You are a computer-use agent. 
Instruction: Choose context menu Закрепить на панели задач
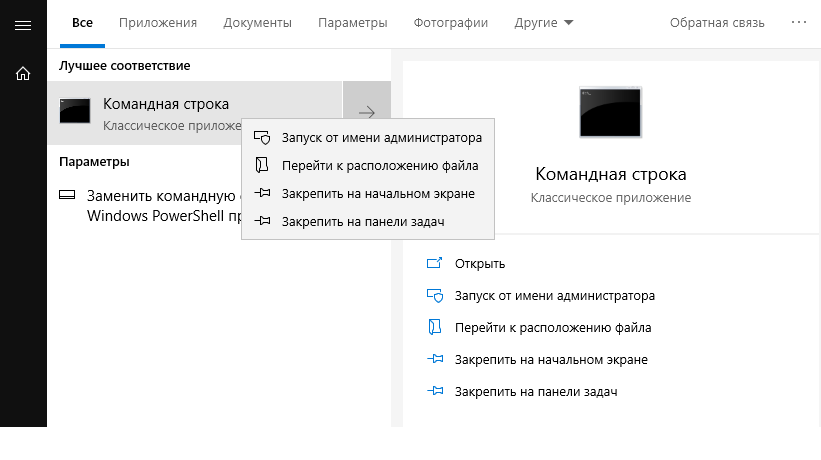[368, 222]
